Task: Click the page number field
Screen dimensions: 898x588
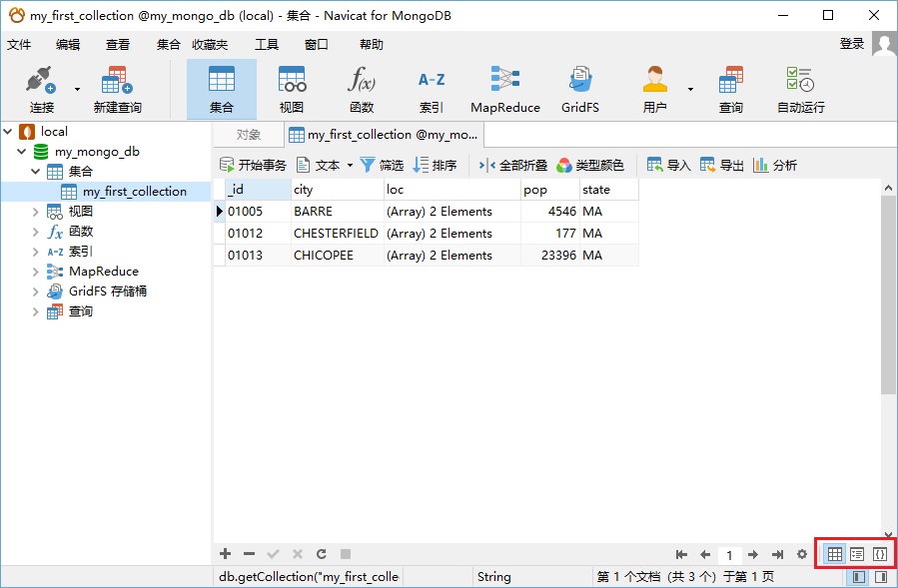Action: click(x=729, y=555)
